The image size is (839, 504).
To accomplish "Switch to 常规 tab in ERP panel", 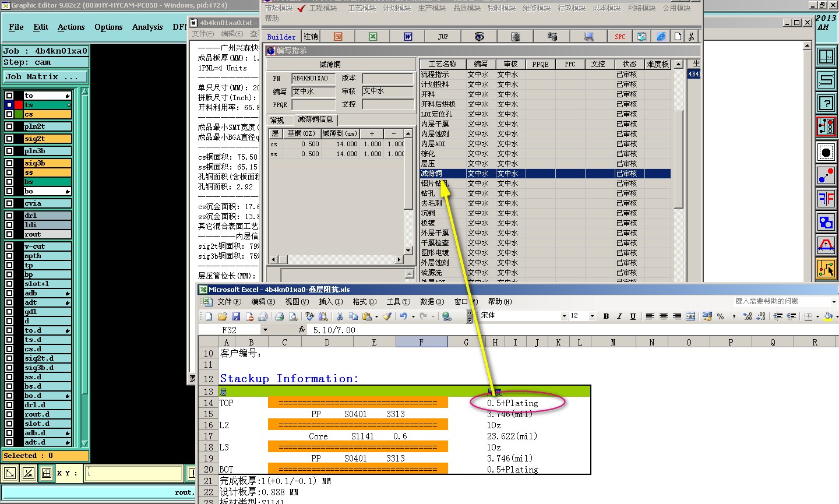I will [277, 120].
